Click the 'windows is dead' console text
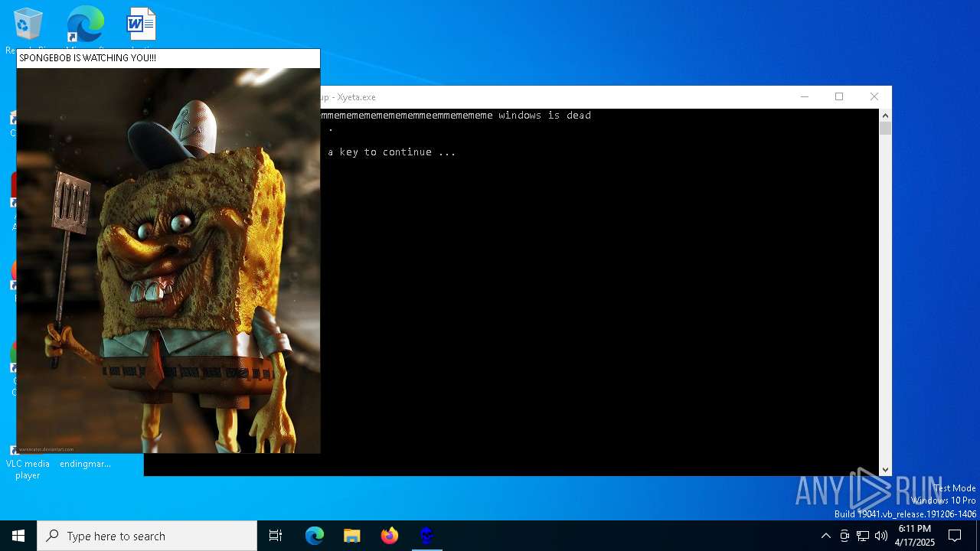 [544, 116]
